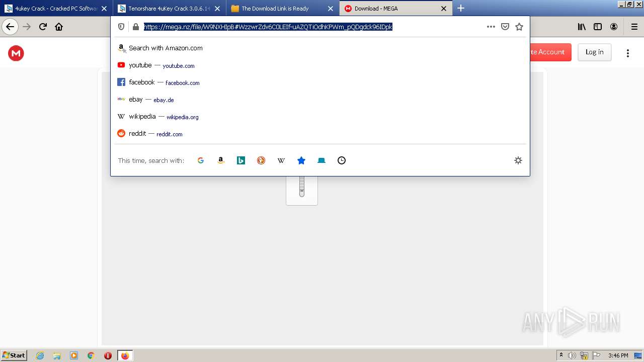Viewport: 644px width, 362px height.
Task: Search within History using the clock icon
Action: (342, 160)
